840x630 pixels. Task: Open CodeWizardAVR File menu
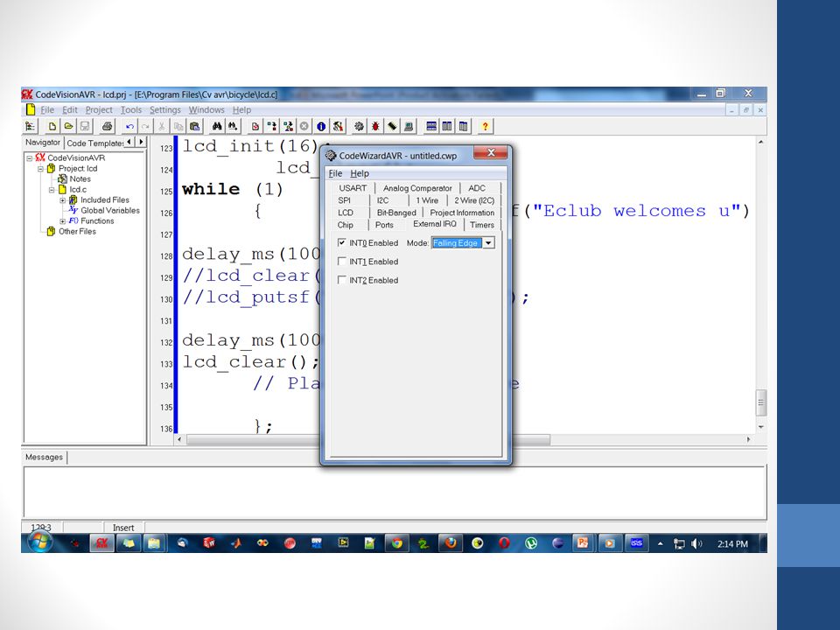click(x=335, y=173)
